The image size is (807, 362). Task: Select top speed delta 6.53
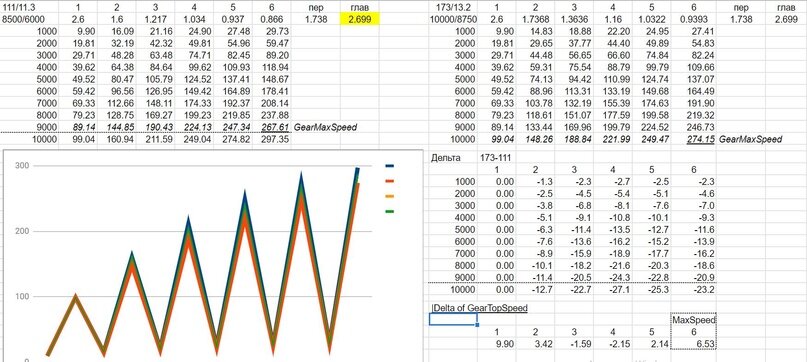point(693,344)
